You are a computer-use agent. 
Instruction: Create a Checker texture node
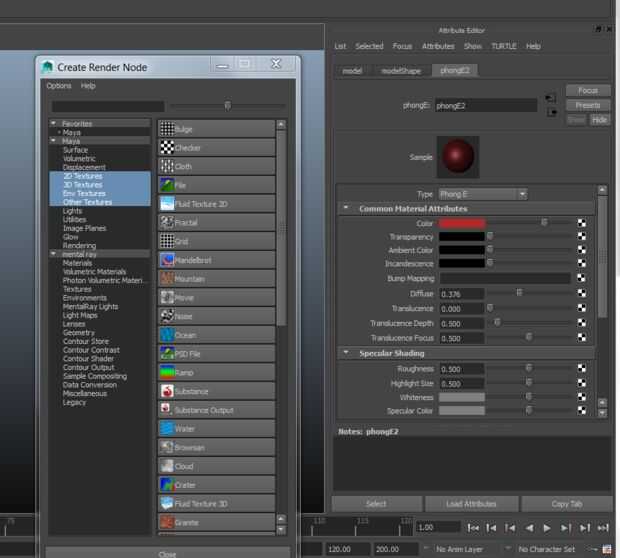(x=216, y=148)
